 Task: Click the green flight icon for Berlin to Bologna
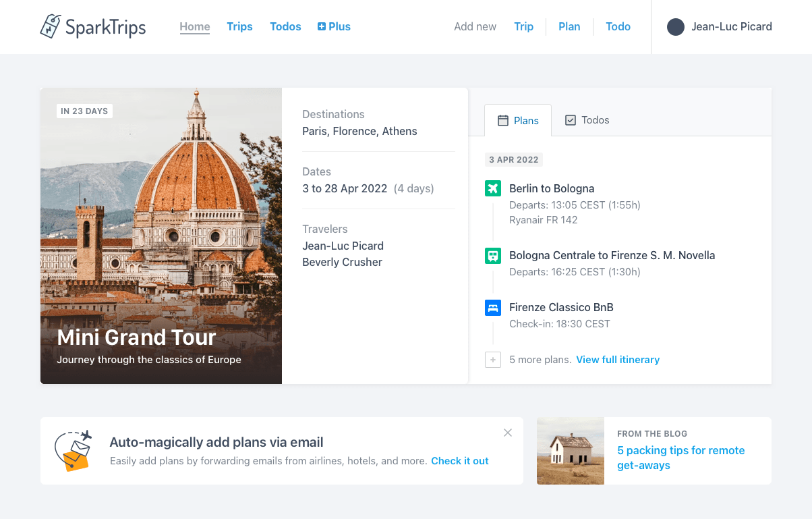coord(493,188)
